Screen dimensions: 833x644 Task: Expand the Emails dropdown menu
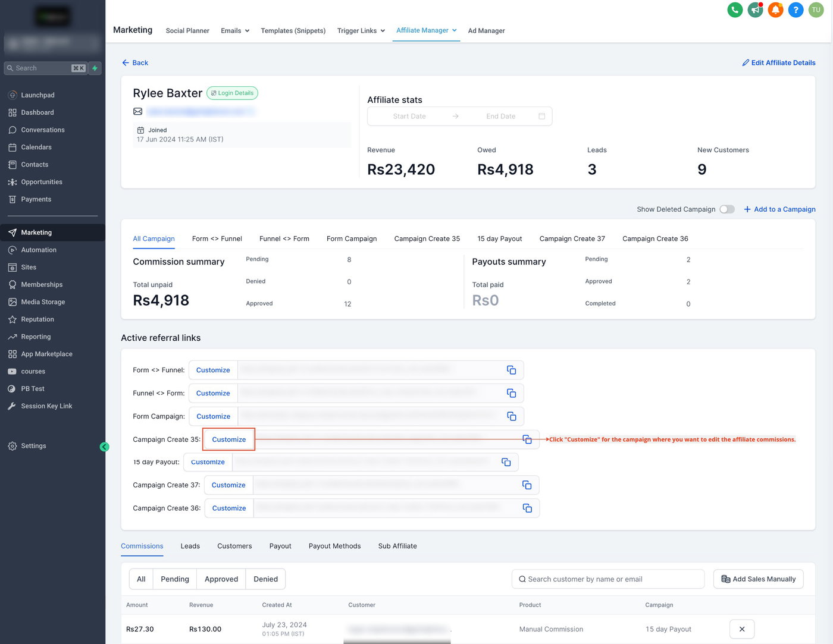[235, 31]
